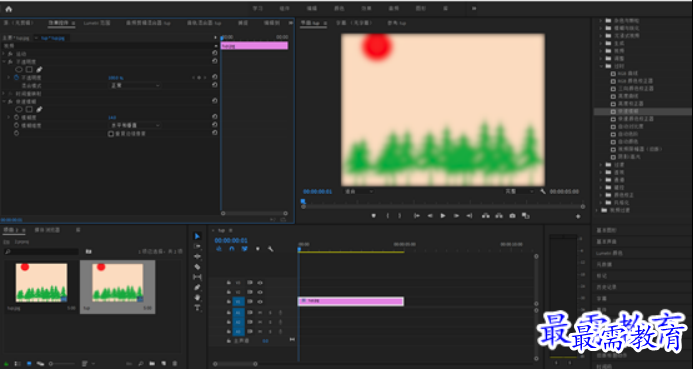Pick pen mask tool under Fast Blur
693x369 pixels.
39,109
